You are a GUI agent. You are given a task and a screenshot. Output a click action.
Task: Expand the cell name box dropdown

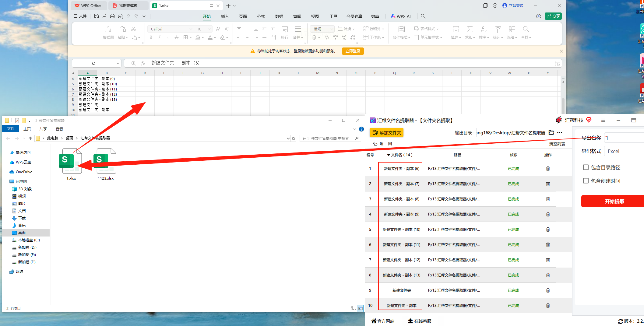tap(118, 63)
